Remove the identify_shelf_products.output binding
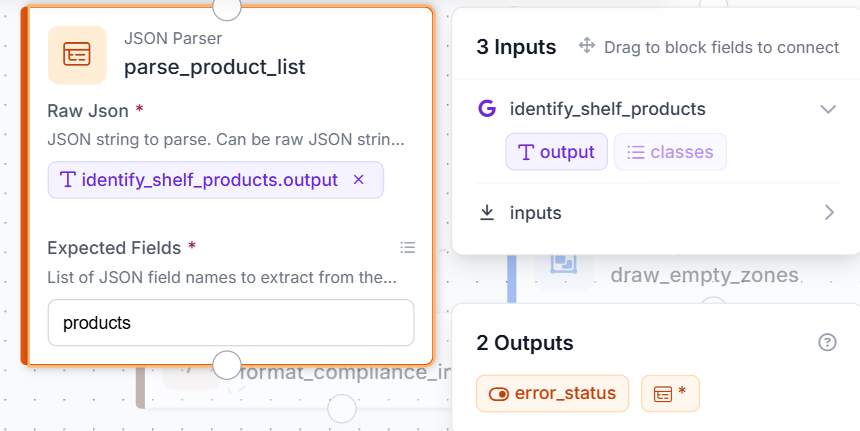The height and width of the screenshot is (431, 860). tap(359, 180)
